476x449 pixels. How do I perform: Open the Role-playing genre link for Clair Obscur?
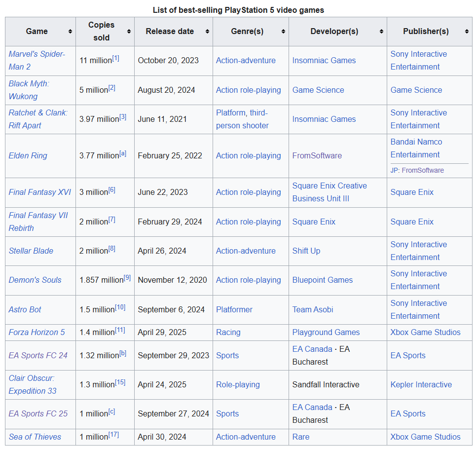(238, 385)
